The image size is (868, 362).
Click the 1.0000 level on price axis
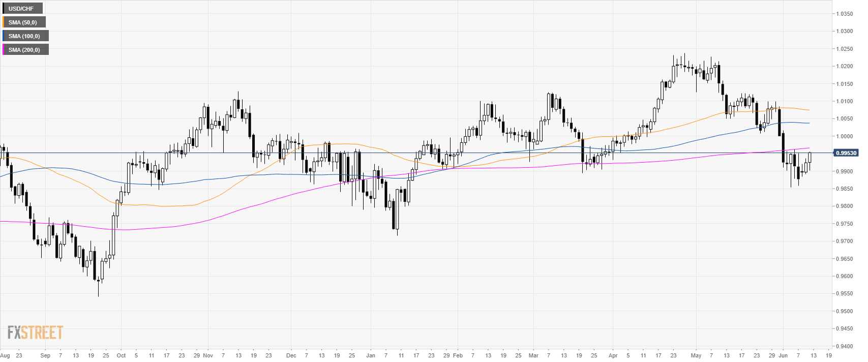(845, 136)
